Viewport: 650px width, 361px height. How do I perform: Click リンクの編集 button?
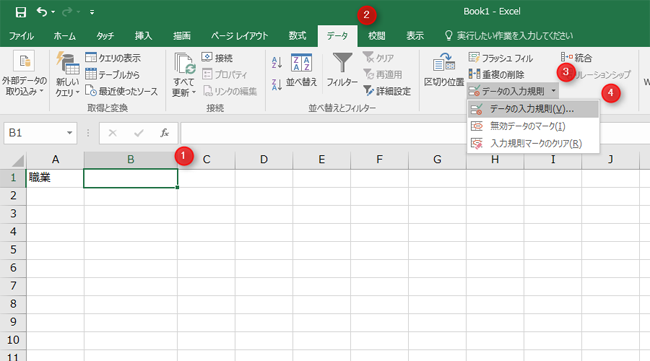coord(230,91)
